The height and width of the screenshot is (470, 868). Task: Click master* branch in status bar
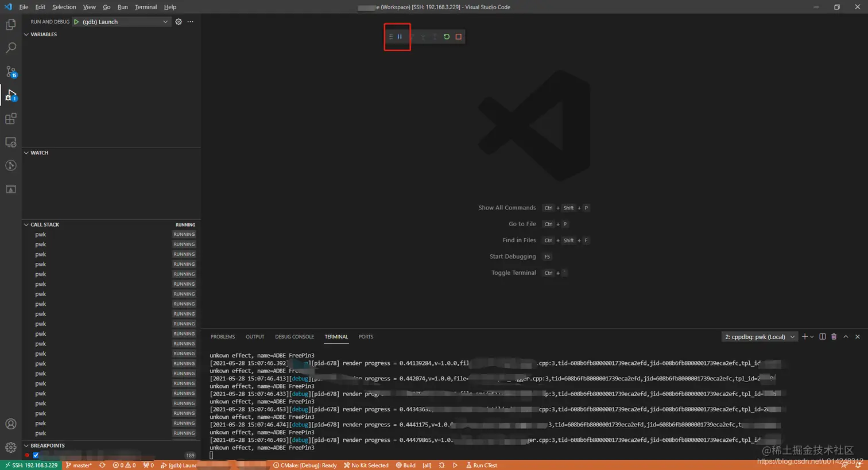click(79, 465)
